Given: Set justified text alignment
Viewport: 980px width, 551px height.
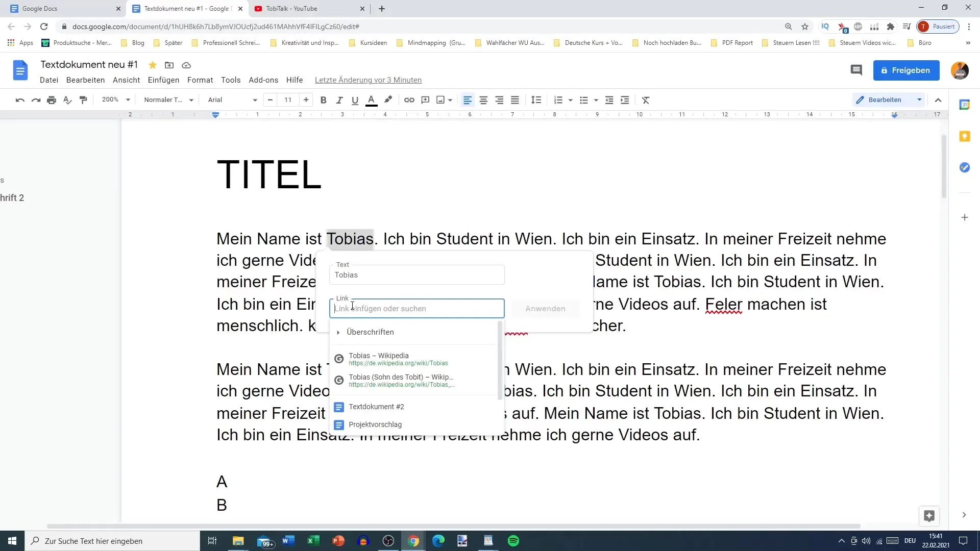Looking at the screenshot, I should point(515,100).
